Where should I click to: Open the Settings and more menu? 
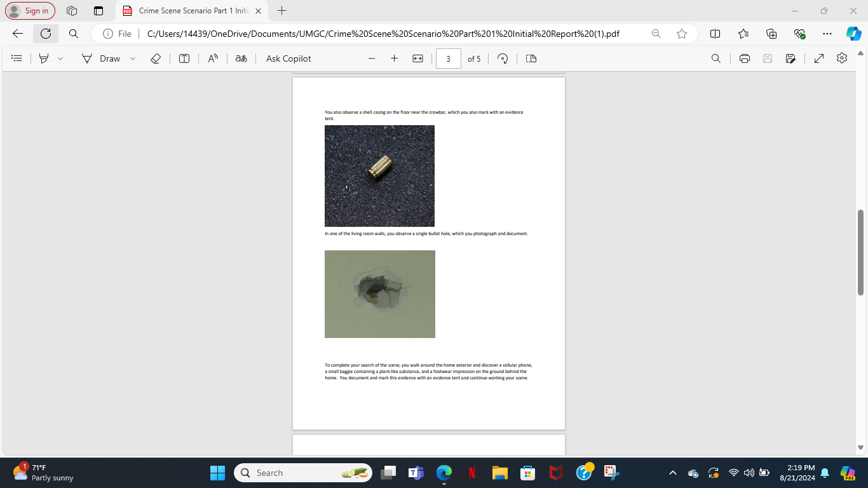pyautogui.click(x=827, y=34)
